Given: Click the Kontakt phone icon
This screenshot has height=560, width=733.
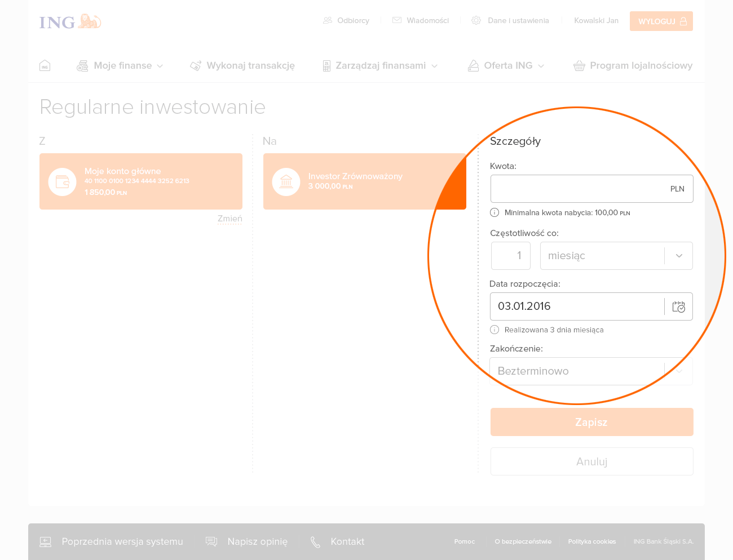Looking at the screenshot, I should [x=315, y=542].
